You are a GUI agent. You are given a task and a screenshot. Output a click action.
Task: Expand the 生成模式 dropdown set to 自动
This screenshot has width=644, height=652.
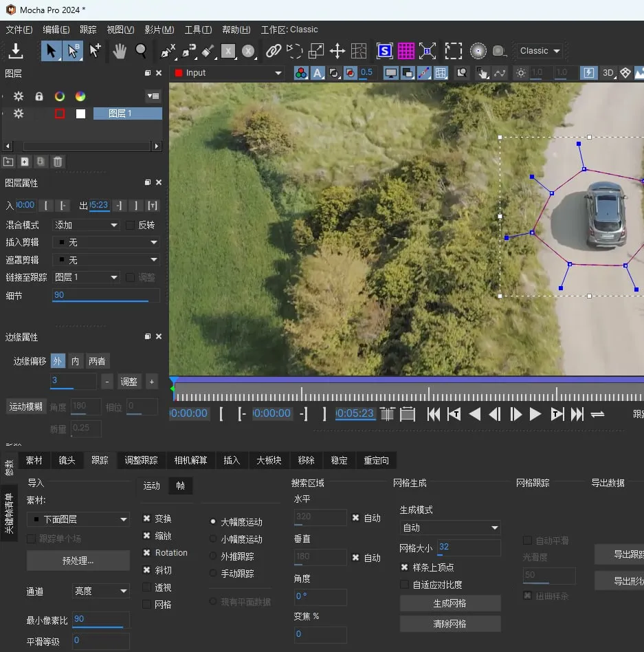(450, 528)
